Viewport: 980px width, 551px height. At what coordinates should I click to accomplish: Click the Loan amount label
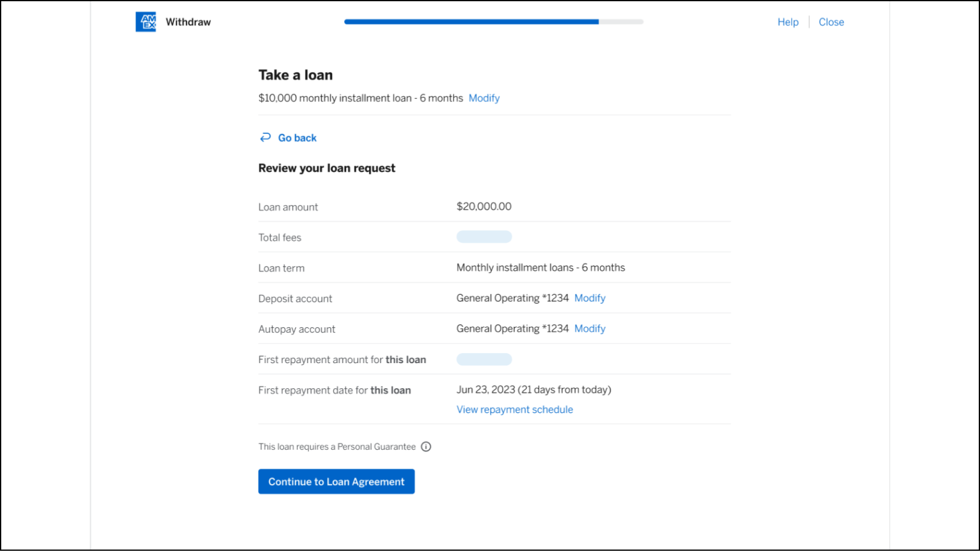point(288,207)
